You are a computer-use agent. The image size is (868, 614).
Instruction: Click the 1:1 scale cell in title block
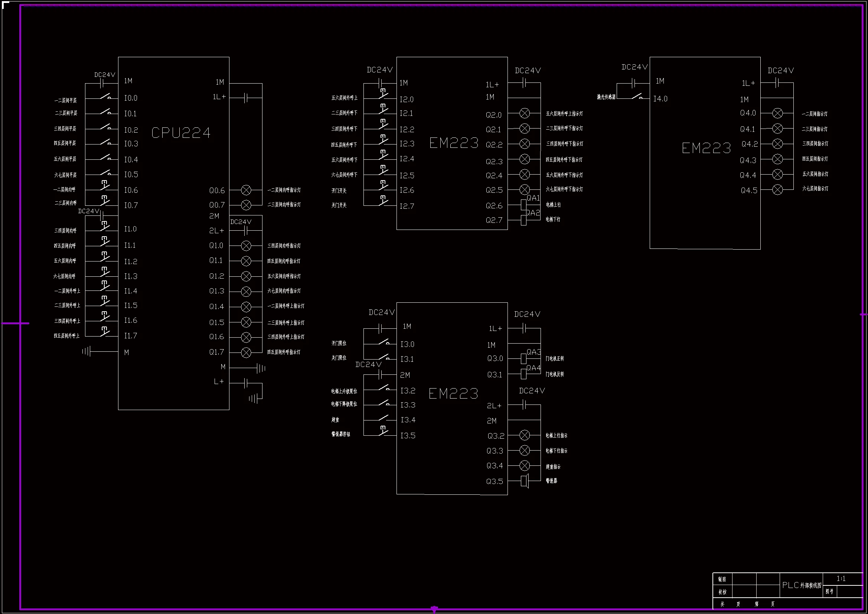point(841,579)
